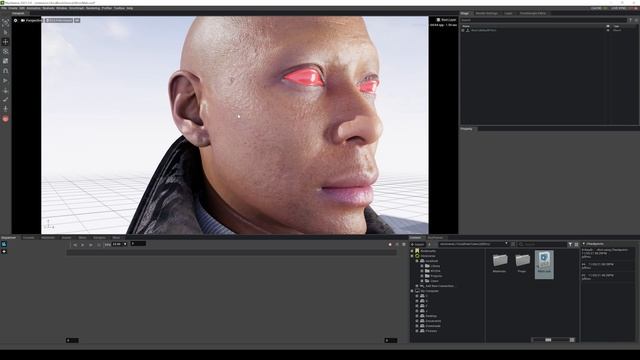Collapse the My Computer tree node
Screen dimensions: 640x360
tap(412, 291)
